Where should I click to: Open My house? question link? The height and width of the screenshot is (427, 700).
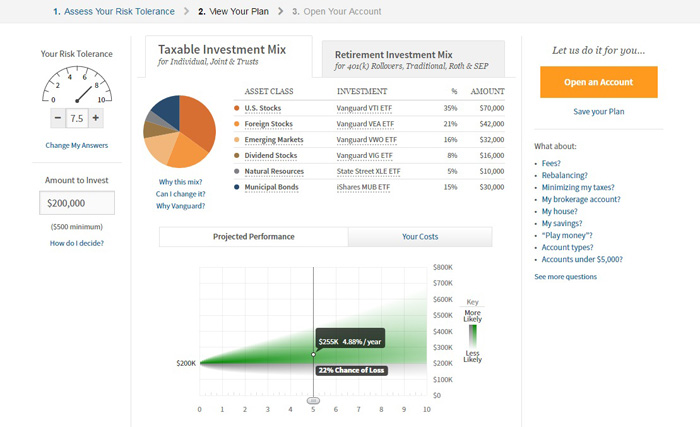pyautogui.click(x=559, y=212)
